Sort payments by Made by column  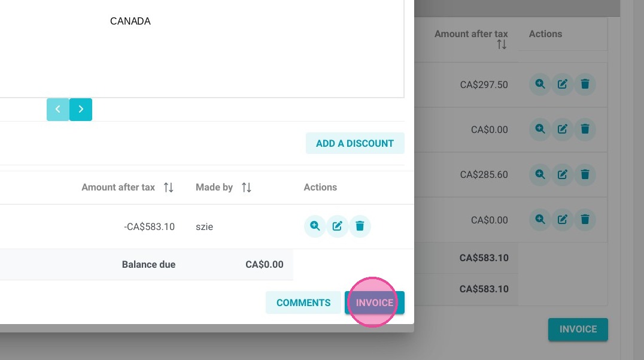tap(247, 187)
